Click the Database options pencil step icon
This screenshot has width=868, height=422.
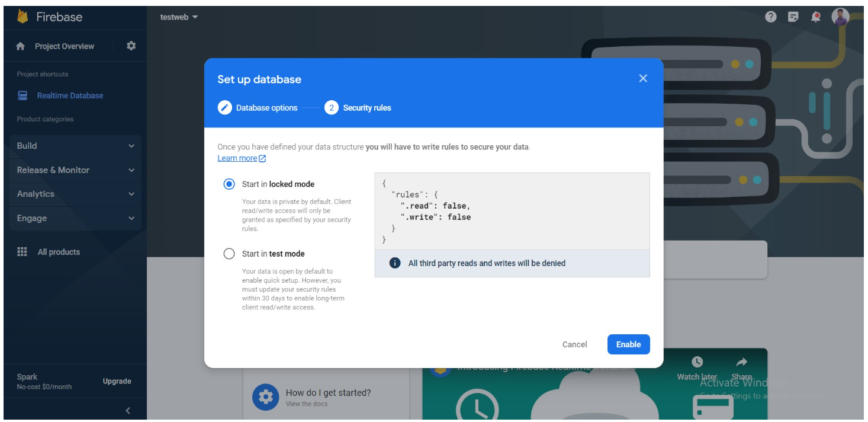click(x=224, y=108)
